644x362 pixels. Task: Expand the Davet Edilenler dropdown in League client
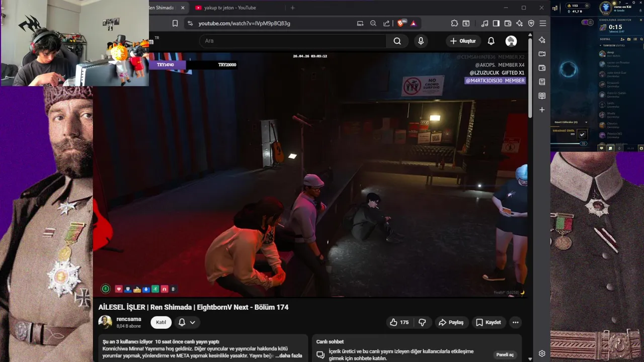click(x=586, y=122)
